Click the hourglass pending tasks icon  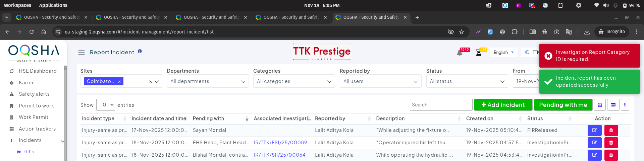click(479, 53)
